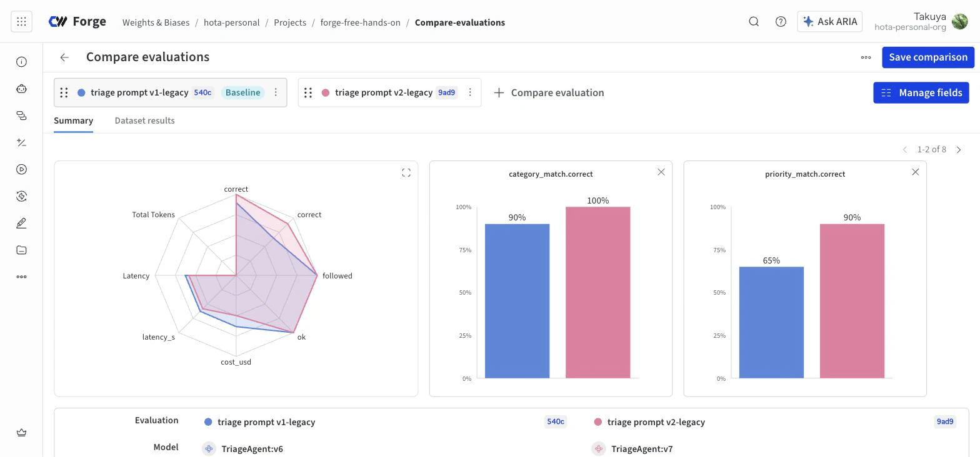The width and height of the screenshot is (980, 457).
Task: Click the latency_s radar axis label
Action: point(159,337)
